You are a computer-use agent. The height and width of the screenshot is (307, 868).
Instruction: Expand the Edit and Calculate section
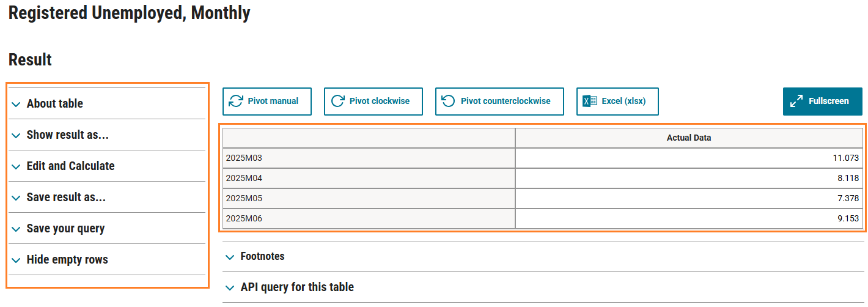coord(70,166)
